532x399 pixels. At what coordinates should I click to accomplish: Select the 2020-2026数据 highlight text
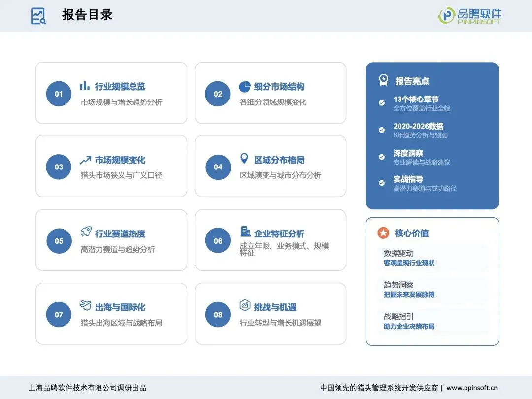pos(418,126)
